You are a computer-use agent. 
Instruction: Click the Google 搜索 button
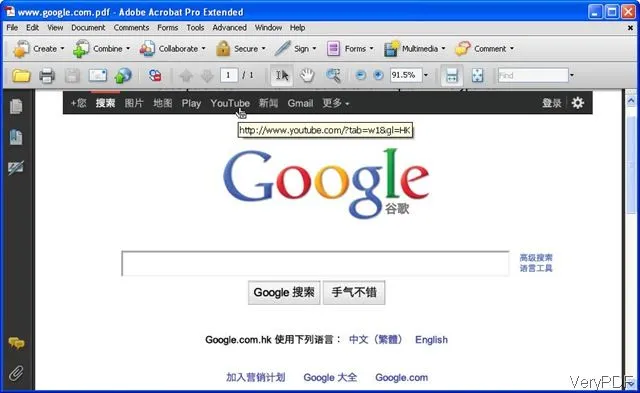point(284,292)
